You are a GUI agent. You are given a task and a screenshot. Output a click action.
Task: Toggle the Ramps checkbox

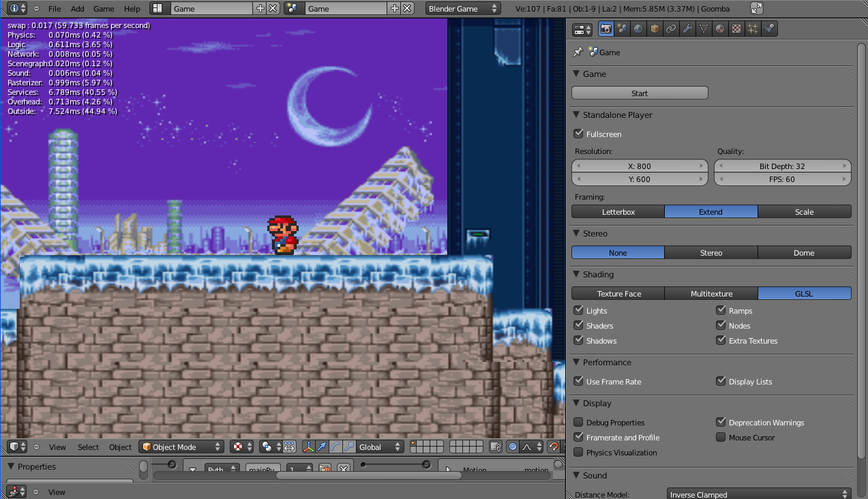[x=721, y=310]
